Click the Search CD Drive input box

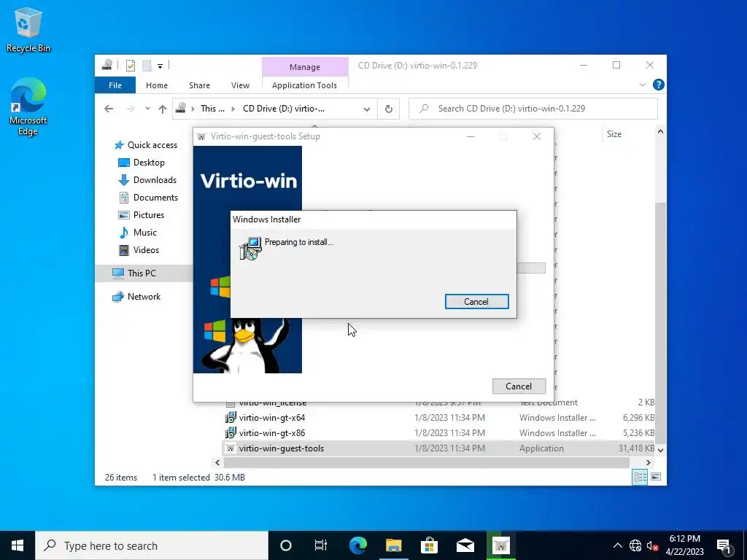coord(533,109)
